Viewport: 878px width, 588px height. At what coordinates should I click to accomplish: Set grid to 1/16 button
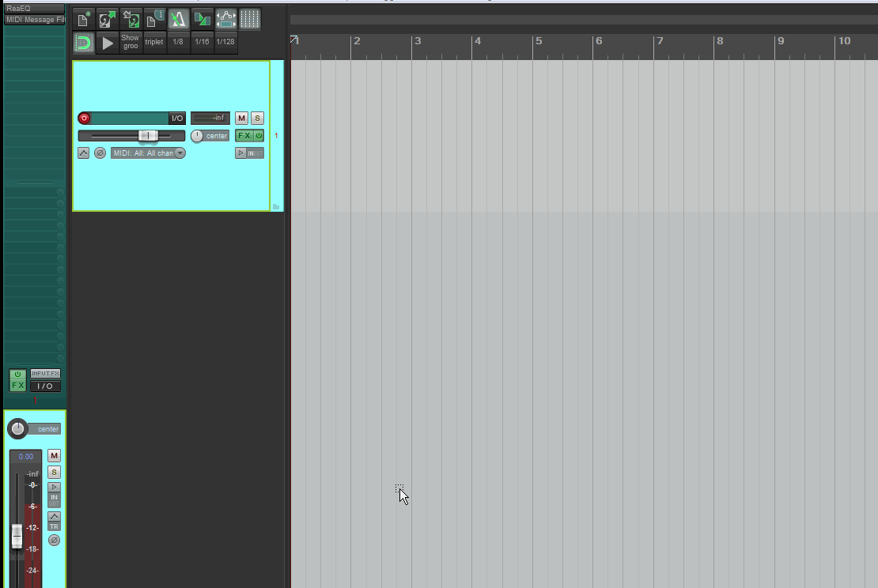click(x=202, y=43)
